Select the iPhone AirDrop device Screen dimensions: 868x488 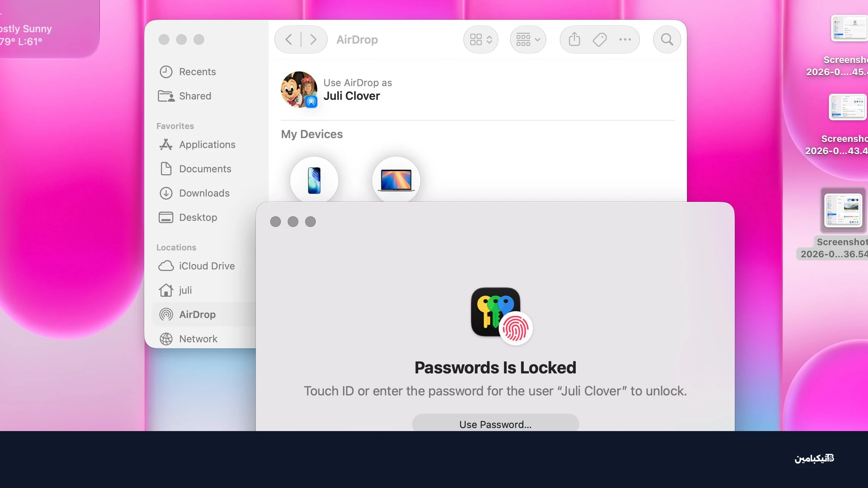(x=314, y=180)
